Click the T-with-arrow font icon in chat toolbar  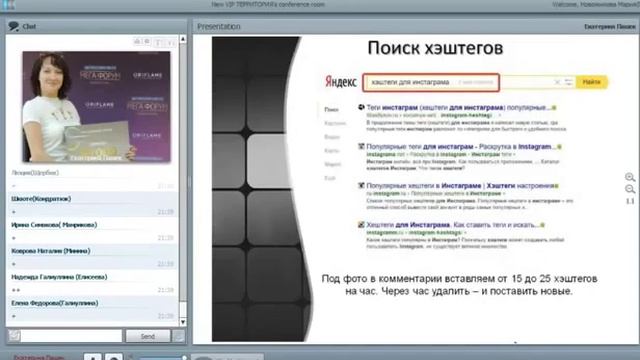(x=171, y=42)
